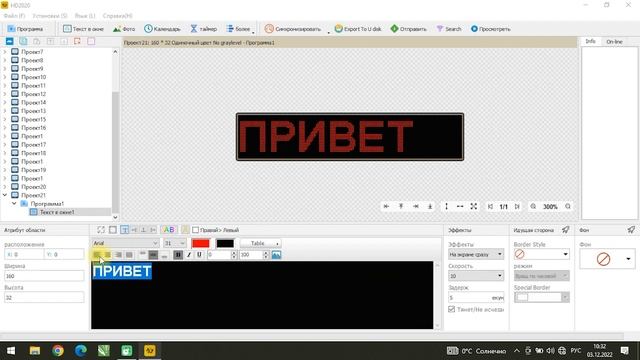Open the Table dropdown button
The width and height of the screenshot is (640, 360).
260,243
